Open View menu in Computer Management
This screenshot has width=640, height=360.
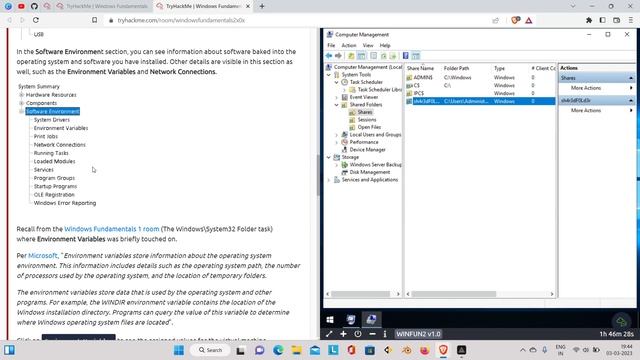(368, 45)
